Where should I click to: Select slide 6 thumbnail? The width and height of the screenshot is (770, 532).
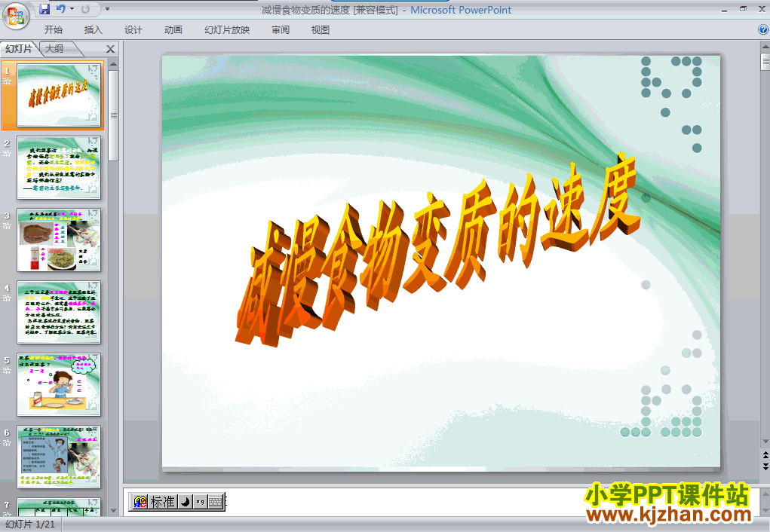59,457
